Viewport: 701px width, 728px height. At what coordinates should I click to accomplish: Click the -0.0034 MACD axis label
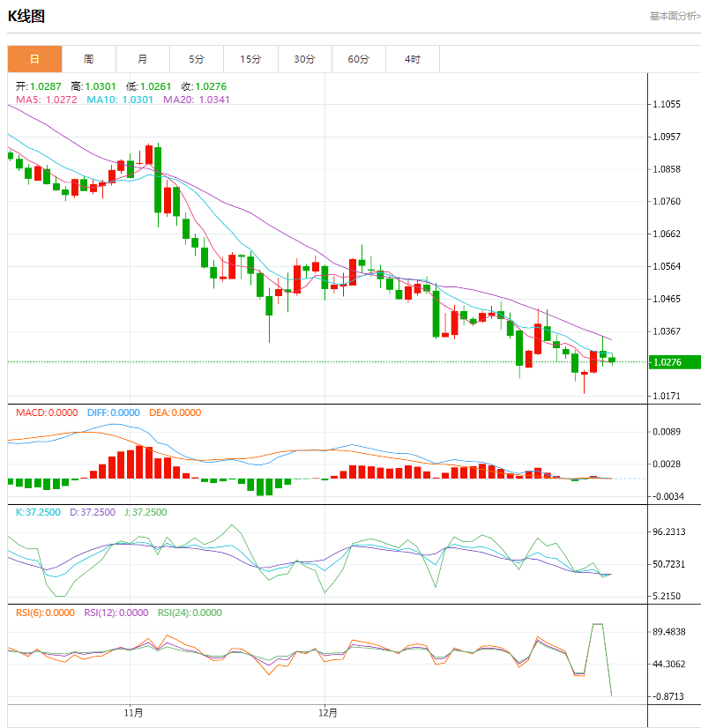click(667, 497)
